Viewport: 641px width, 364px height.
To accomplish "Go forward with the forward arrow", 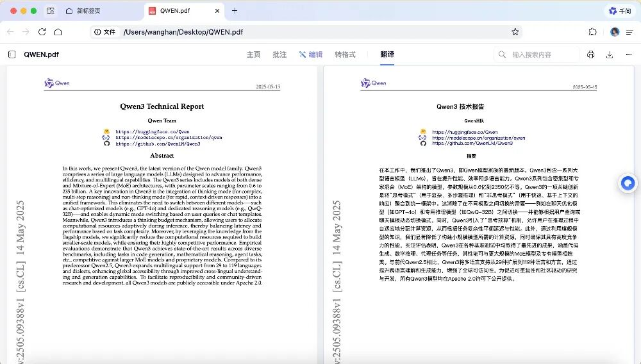I will point(26,32).
